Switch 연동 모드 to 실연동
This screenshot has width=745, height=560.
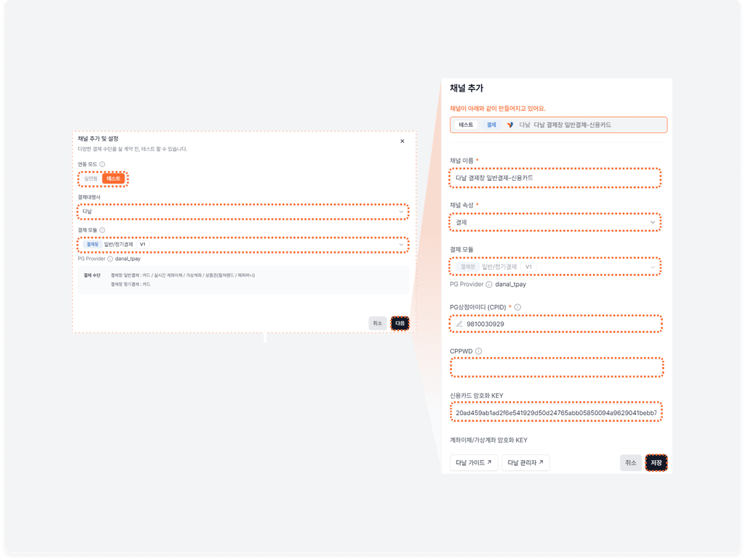tap(91, 179)
